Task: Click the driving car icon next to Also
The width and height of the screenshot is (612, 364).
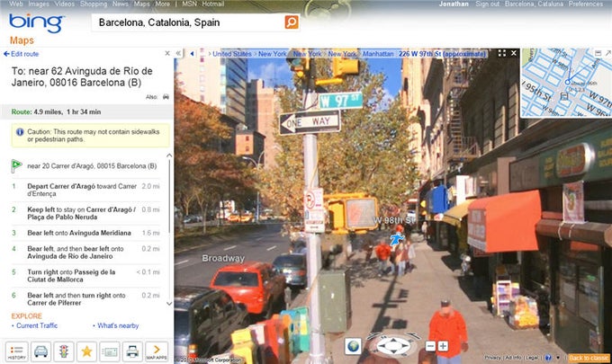Action: coord(166,97)
